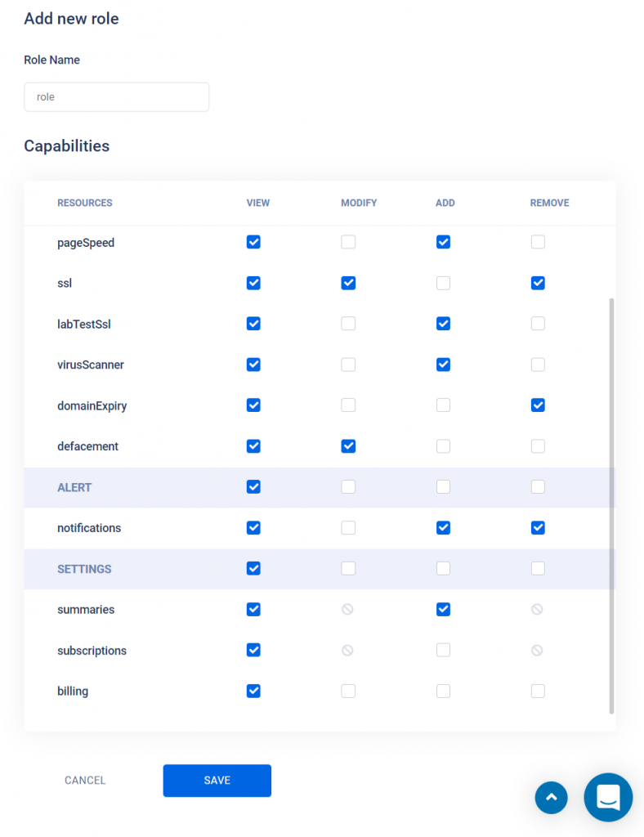Click the SAVE button
Screen dimensions: 644x837
click(217, 781)
